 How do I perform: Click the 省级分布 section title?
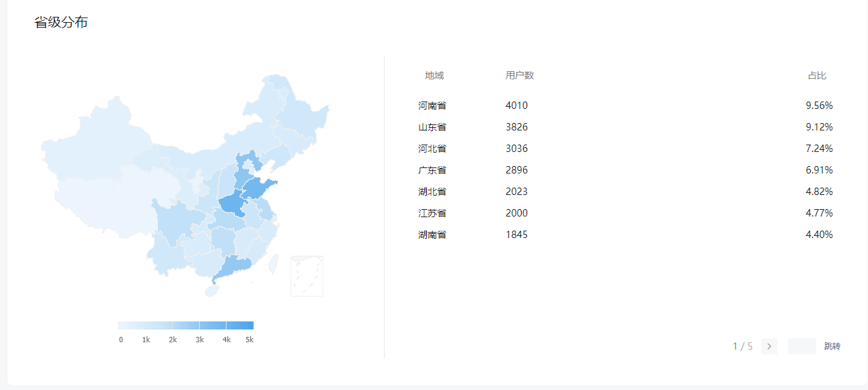click(61, 22)
